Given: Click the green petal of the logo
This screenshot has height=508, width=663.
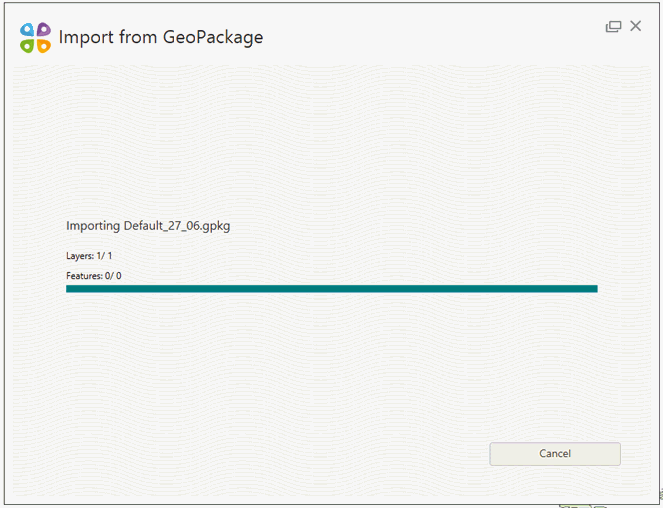Looking at the screenshot, I should pos(28,46).
